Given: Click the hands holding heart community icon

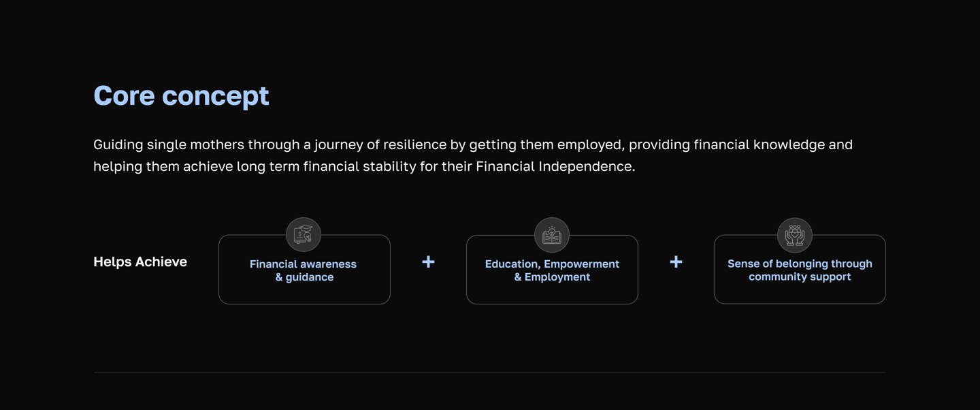Looking at the screenshot, I should pos(795,235).
